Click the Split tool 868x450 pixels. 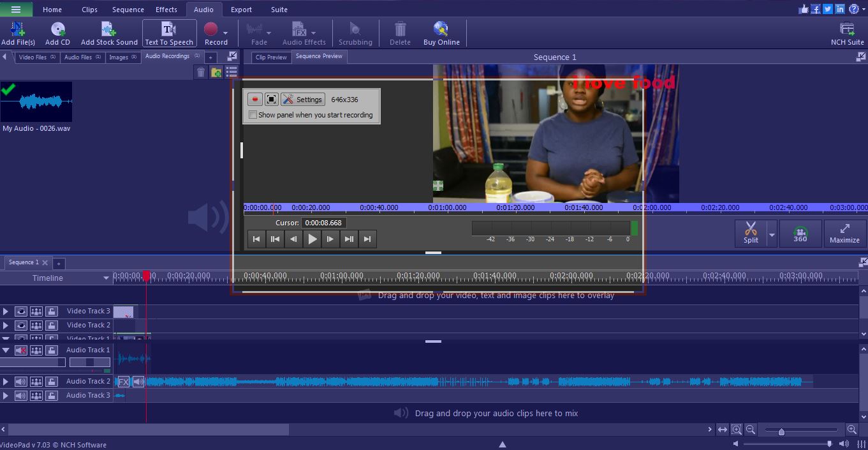click(x=751, y=233)
